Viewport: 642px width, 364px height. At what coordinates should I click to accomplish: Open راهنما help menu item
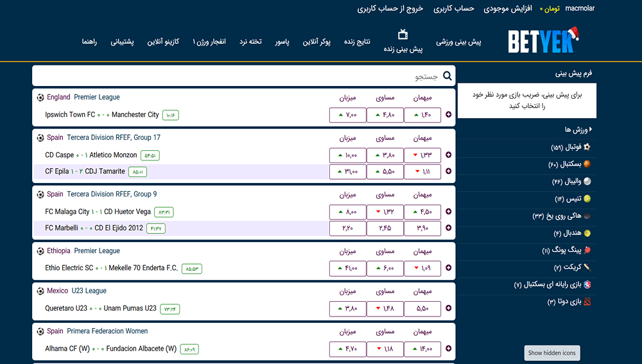tap(89, 41)
